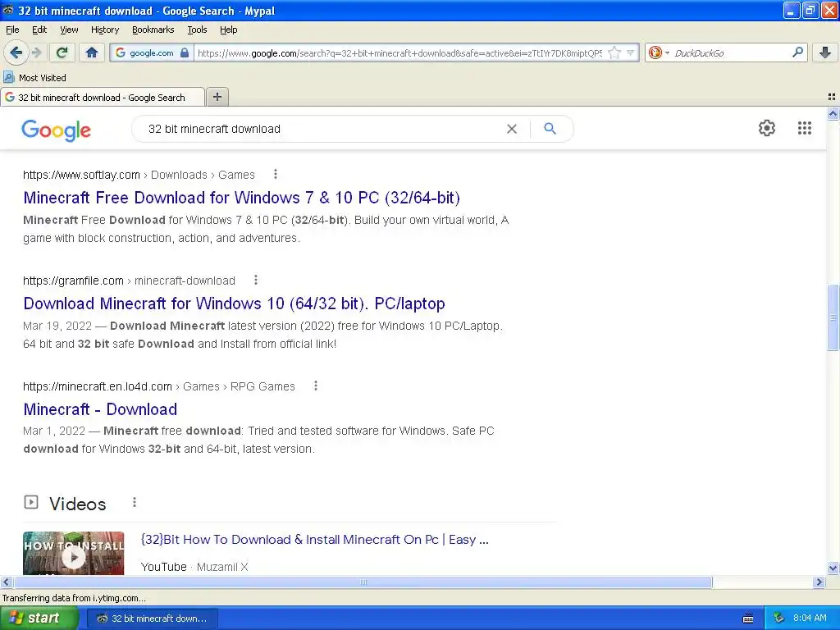840x630 pixels.
Task: Click the 8:04 AM system clock
Action: pyautogui.click(x=810, y=619)
